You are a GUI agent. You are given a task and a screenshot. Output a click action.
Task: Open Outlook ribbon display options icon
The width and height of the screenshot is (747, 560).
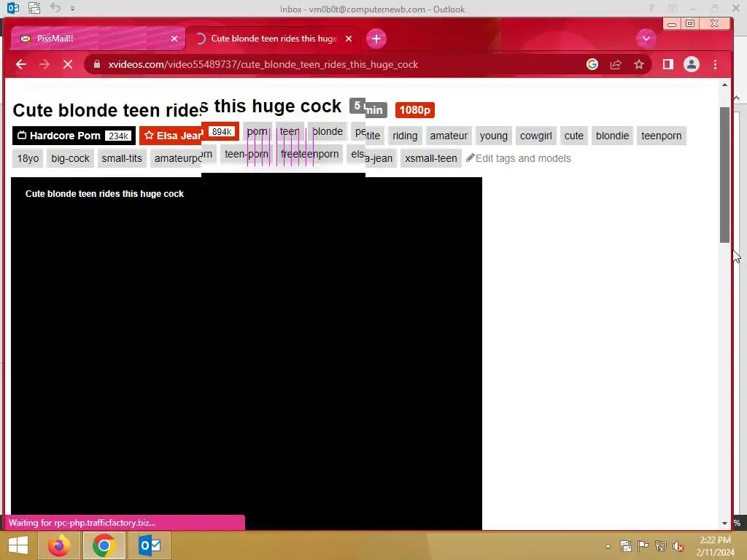(x=672, y=8)
